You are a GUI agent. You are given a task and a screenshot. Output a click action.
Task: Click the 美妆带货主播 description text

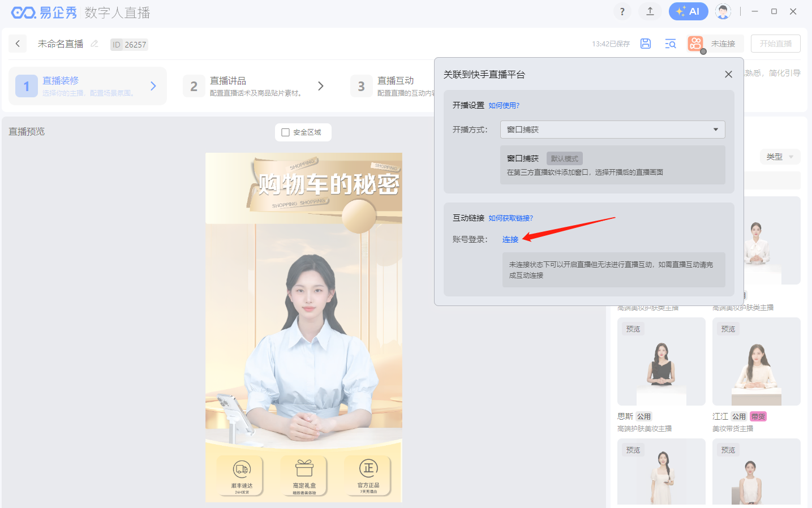point(733,429)
